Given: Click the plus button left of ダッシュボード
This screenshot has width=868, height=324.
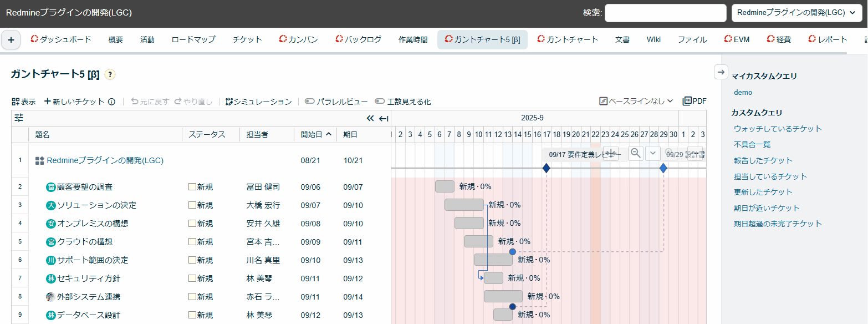Looking at the screenshot, I should click(11, 40).
